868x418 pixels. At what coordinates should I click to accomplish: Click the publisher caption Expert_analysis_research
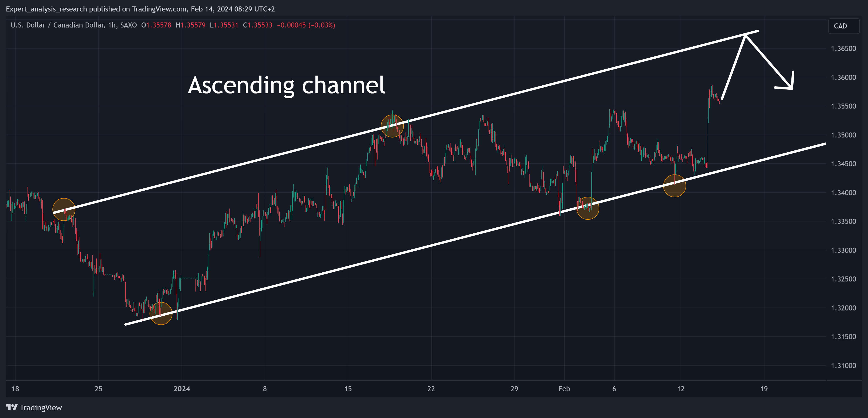click(46, 9)
